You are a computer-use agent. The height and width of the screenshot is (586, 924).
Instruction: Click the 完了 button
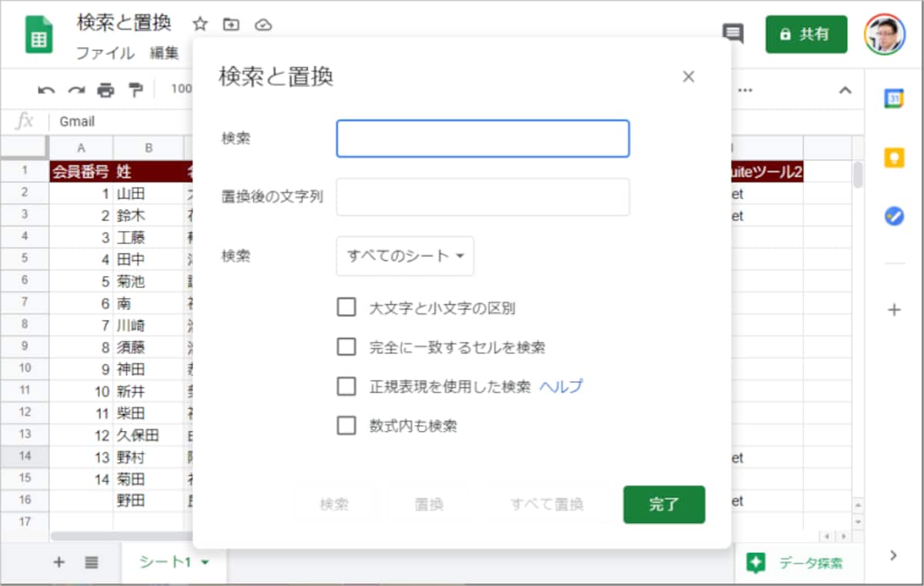(664, 504)
